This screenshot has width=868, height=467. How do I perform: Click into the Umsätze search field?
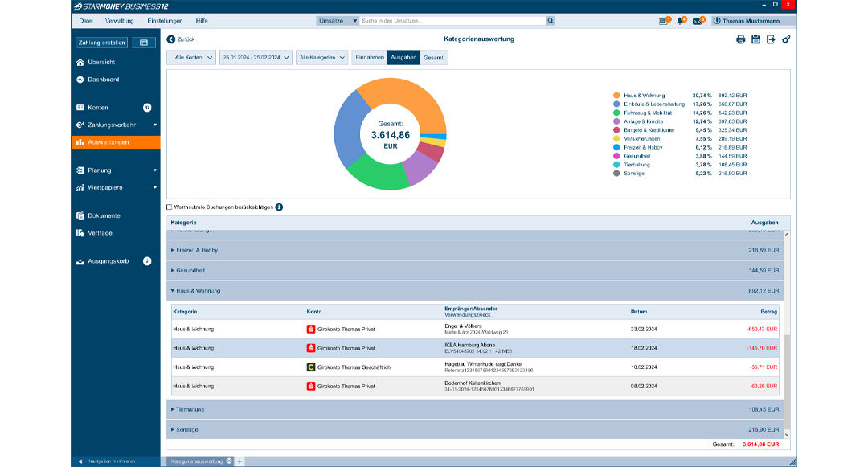[452, 21]
